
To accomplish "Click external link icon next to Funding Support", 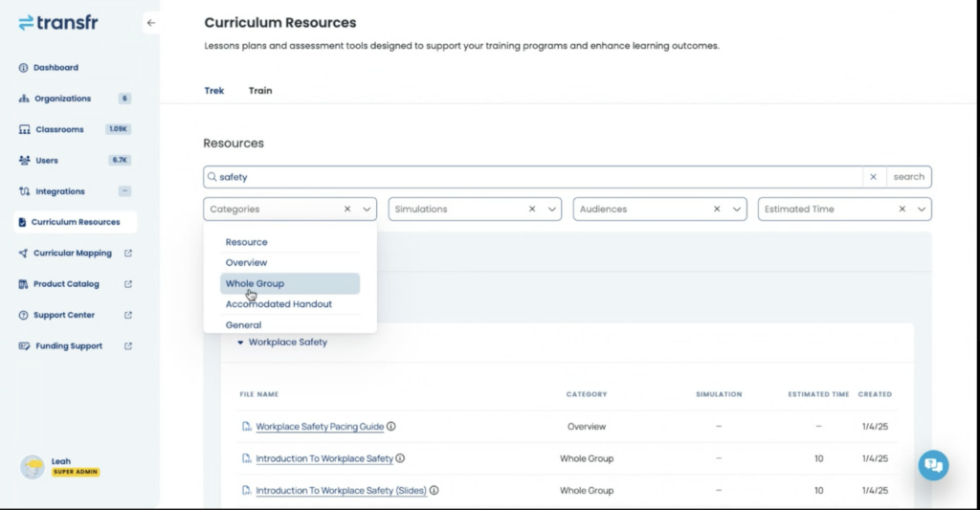I will point(128,346).
